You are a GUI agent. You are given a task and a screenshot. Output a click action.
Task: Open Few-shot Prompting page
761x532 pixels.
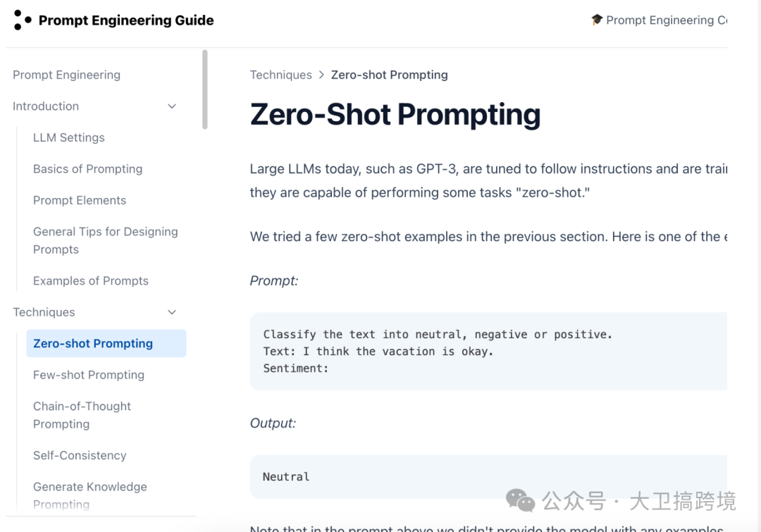coord(89,375)
